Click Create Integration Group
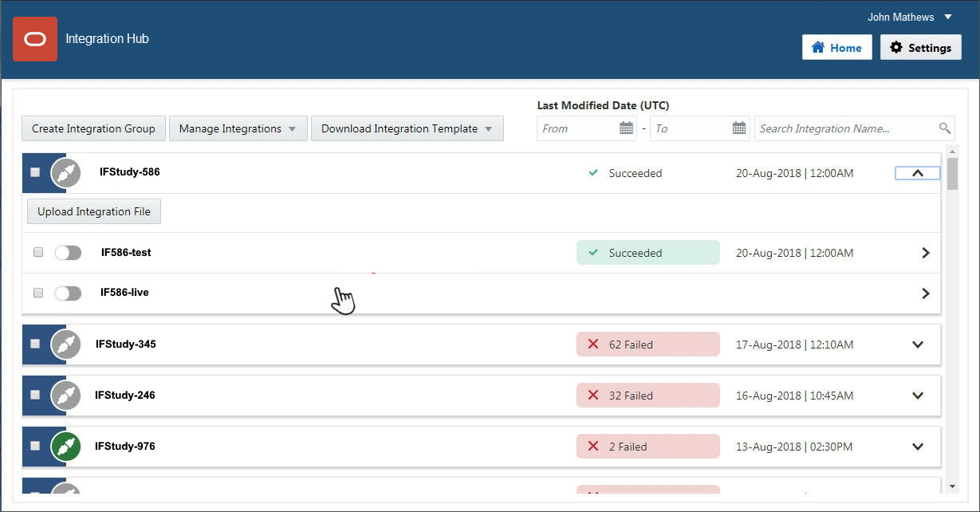Screen dimensions: 980x512 click(x=94, y=128)
